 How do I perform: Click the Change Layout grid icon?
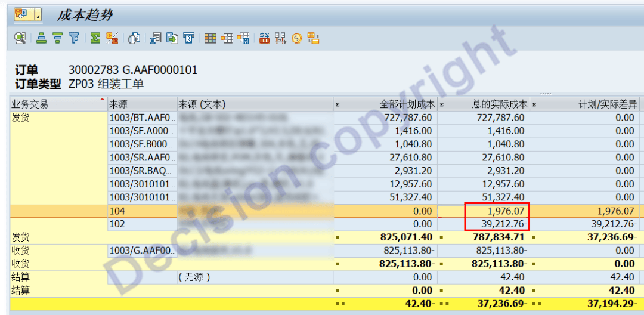pos(210,39)
